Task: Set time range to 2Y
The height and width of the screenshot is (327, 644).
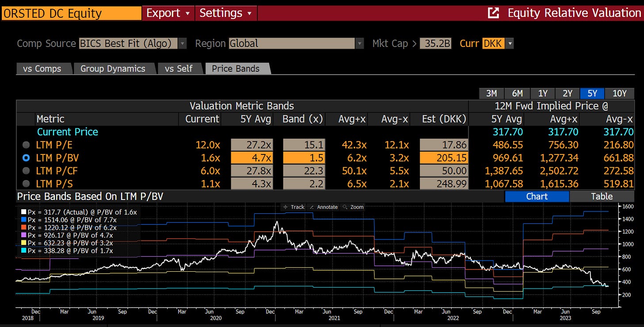Action: (x=567, y=93)
